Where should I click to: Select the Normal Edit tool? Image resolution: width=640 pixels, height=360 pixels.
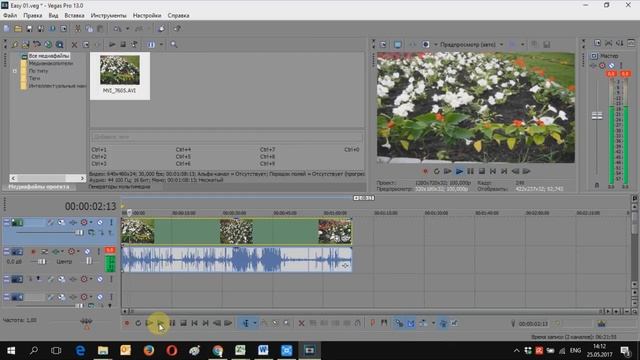coord(246,323)
